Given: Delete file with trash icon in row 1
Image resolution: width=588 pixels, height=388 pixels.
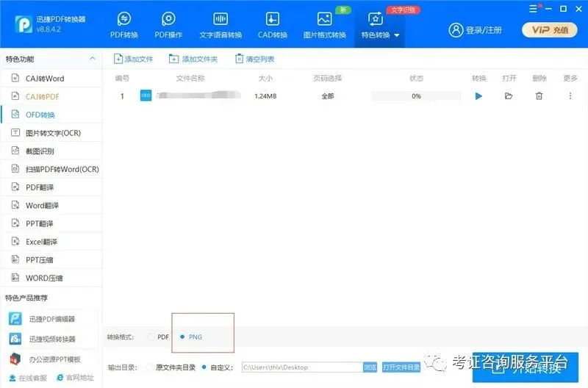Looking at the screenshot, I should (539, 96).
